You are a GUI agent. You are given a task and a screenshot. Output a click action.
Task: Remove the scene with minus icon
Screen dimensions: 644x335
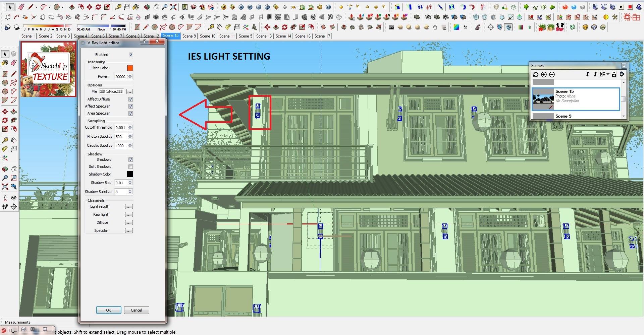click(552, 74)
